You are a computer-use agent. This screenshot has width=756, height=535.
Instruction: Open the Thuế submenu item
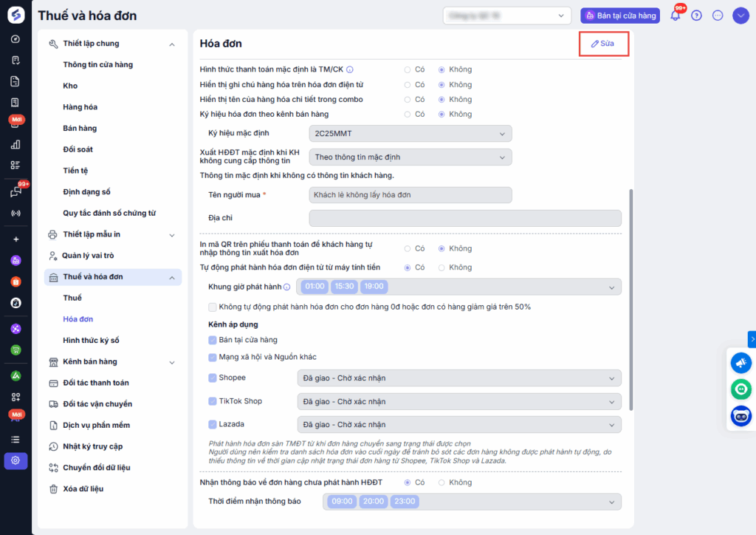72,298
